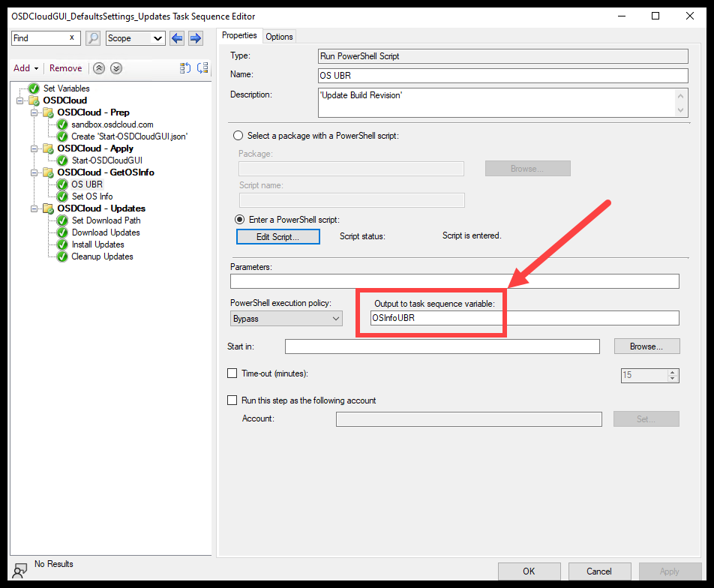
Task: Click the last toolbar icon above the tree
Action: pyautogui.click(x=202, y=68)
